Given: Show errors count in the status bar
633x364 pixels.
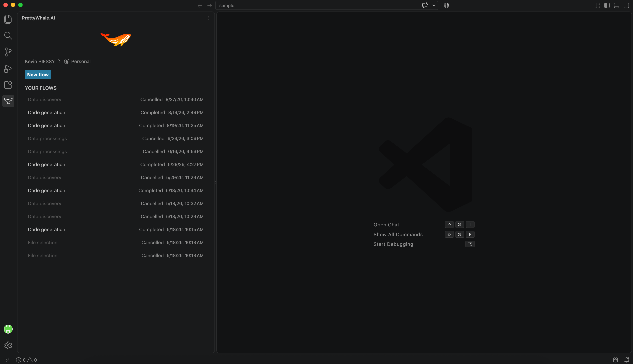Looking at the screenshot, I should coord(21,360).
